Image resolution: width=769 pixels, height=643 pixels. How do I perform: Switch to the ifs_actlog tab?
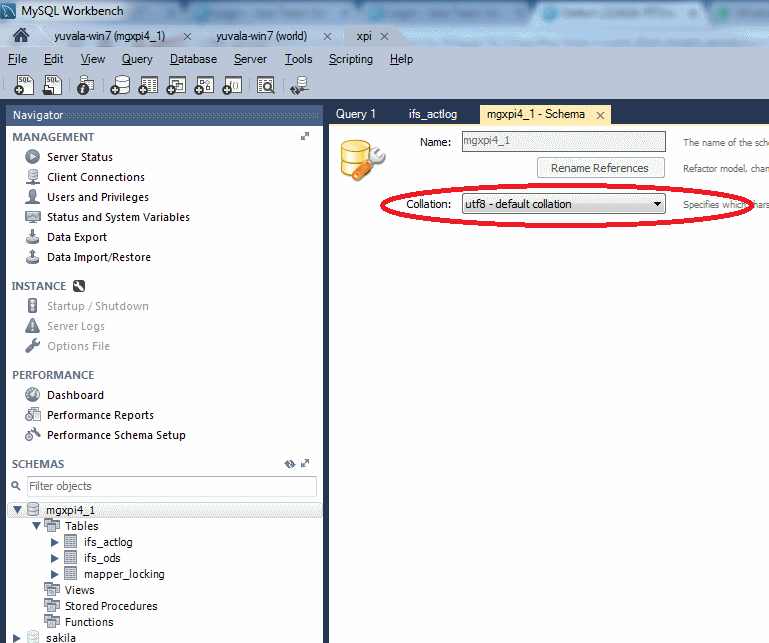coord(433,114)
